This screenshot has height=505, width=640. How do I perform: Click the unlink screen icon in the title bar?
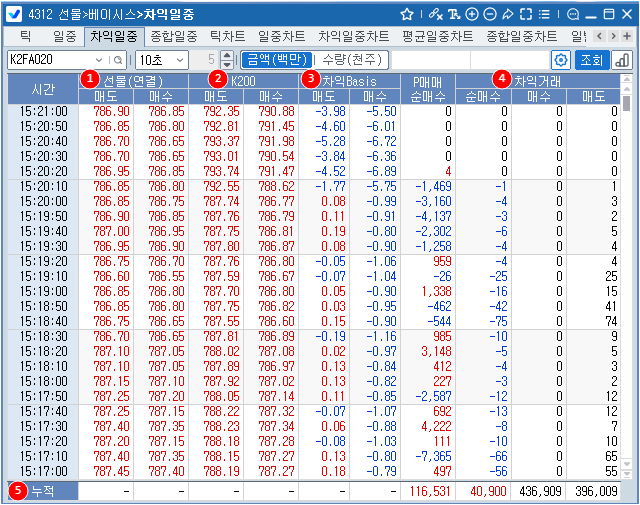pos(435,14)
